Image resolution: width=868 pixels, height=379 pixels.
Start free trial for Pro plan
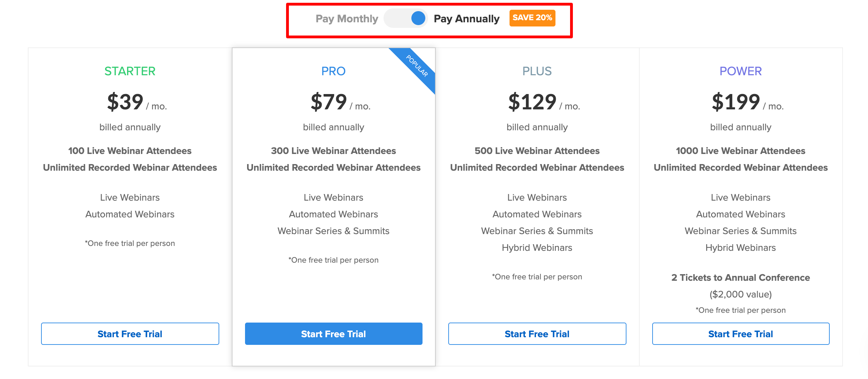click(333, 334)
